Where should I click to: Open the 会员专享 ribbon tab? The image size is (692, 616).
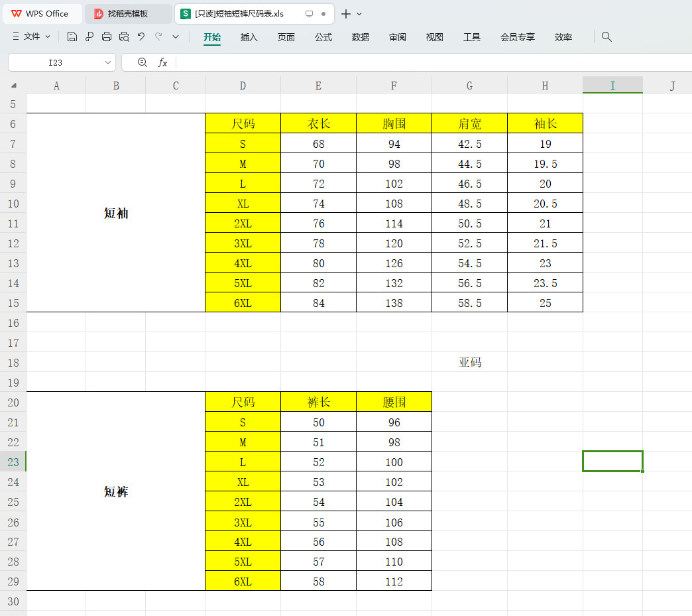[x=517, y=37]
